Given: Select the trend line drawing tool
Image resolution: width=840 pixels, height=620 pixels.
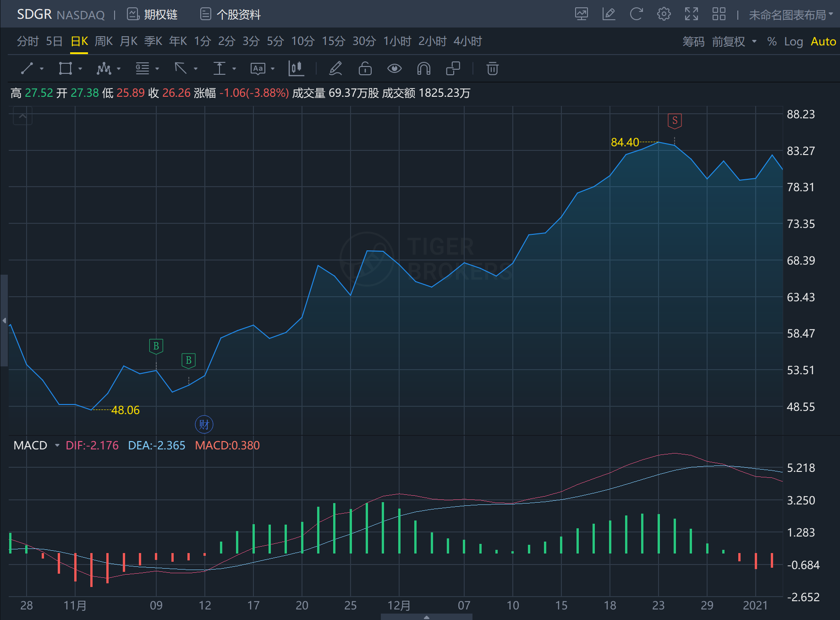Looking at the screenshot, I should point(27,69).
